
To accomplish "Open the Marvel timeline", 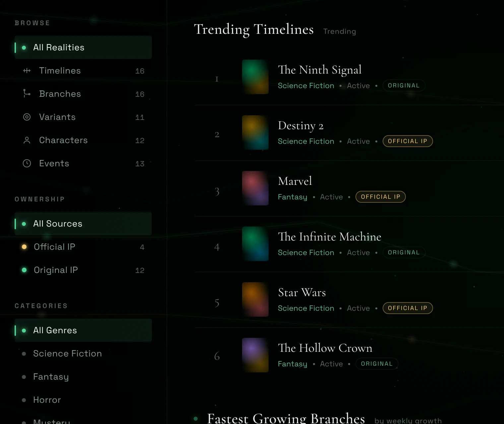I will [295, 181].
